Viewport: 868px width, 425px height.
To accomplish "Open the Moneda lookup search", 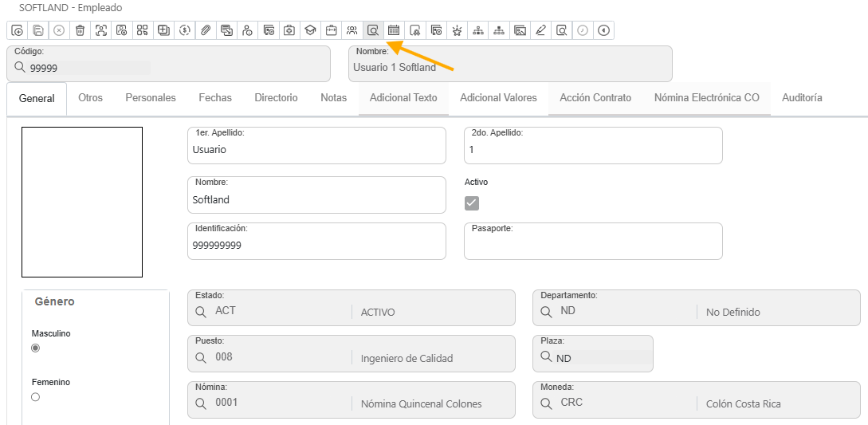I will point(547,403).
